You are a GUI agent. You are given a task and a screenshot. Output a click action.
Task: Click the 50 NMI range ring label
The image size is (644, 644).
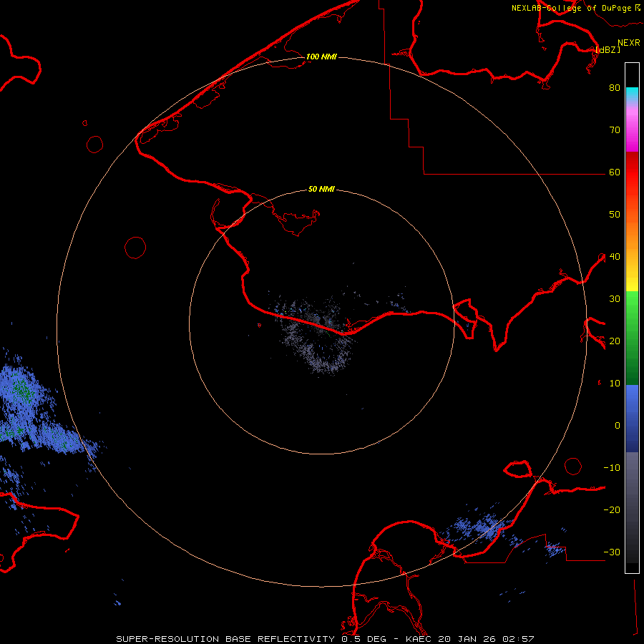click(x=321, y=189)
